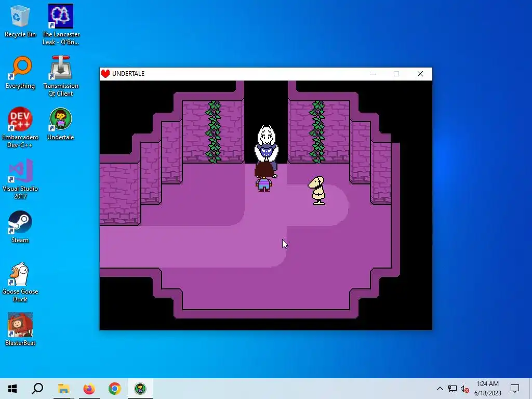Screen dimensions: 532x399
Task: Click the Transmission Qt Client icon
Action: pos(61,76)
